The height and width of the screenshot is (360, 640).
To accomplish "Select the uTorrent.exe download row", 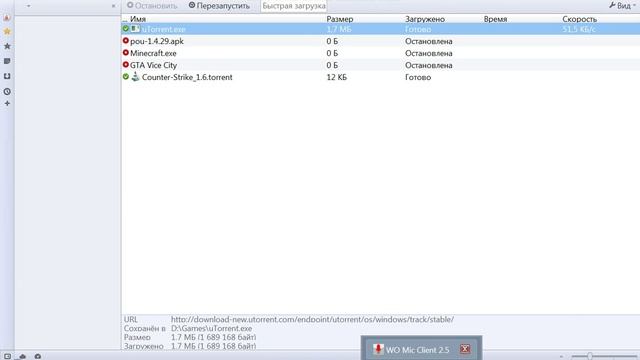I will click(380, 29).
